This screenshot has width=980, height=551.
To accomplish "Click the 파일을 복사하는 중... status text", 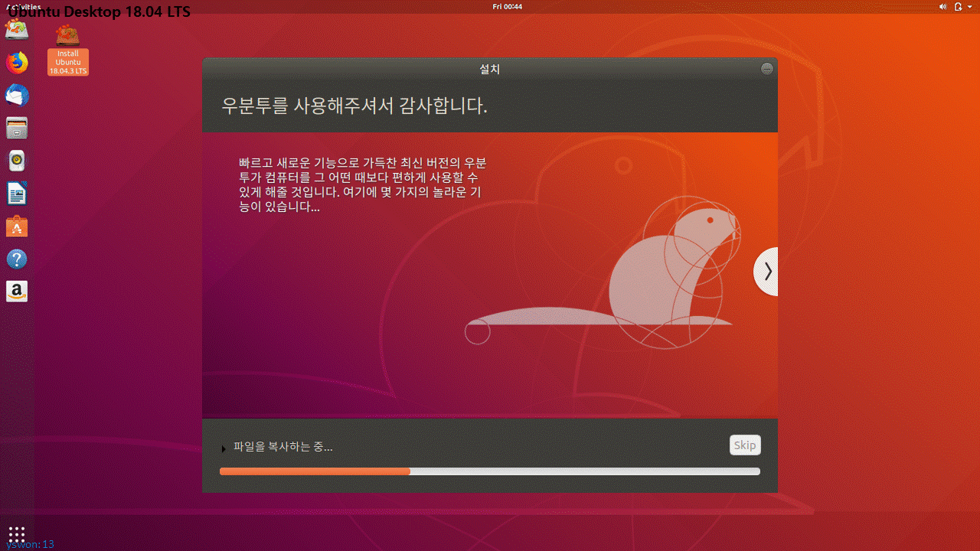I will point(283,447).
